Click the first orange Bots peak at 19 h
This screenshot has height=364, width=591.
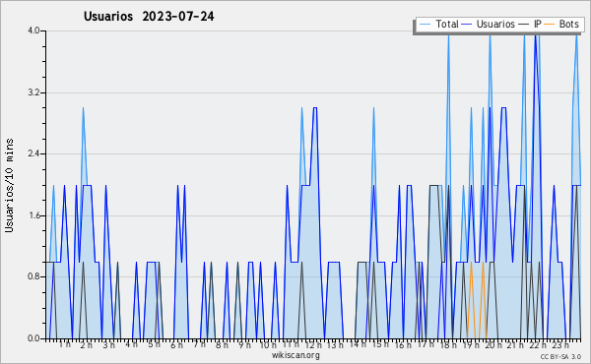471,264
